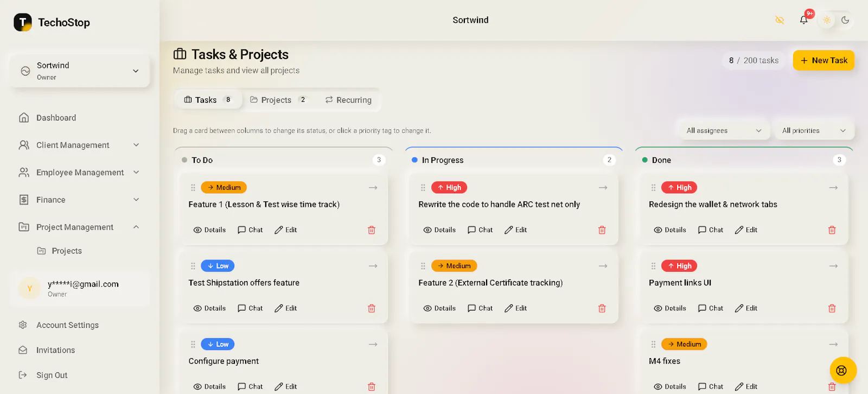The height and width of the screenshot is (394, 868).
Task: Edit Redesign the wallet task
Action: point(746,230)
